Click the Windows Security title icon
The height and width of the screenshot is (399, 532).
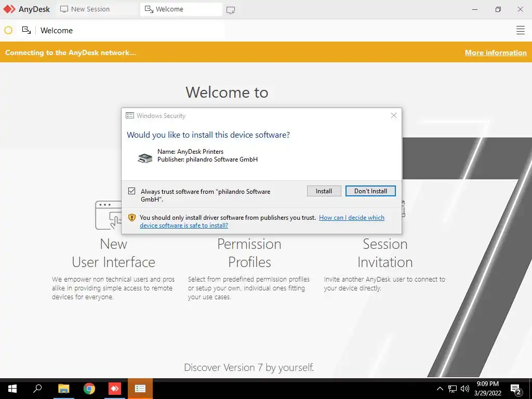click(129, 116)
